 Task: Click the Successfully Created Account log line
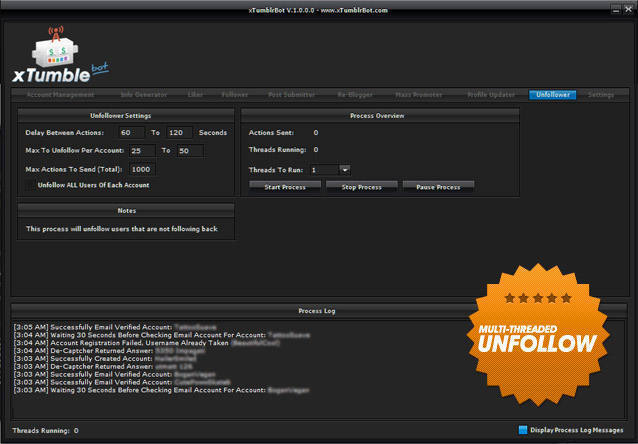click(105, 359)
